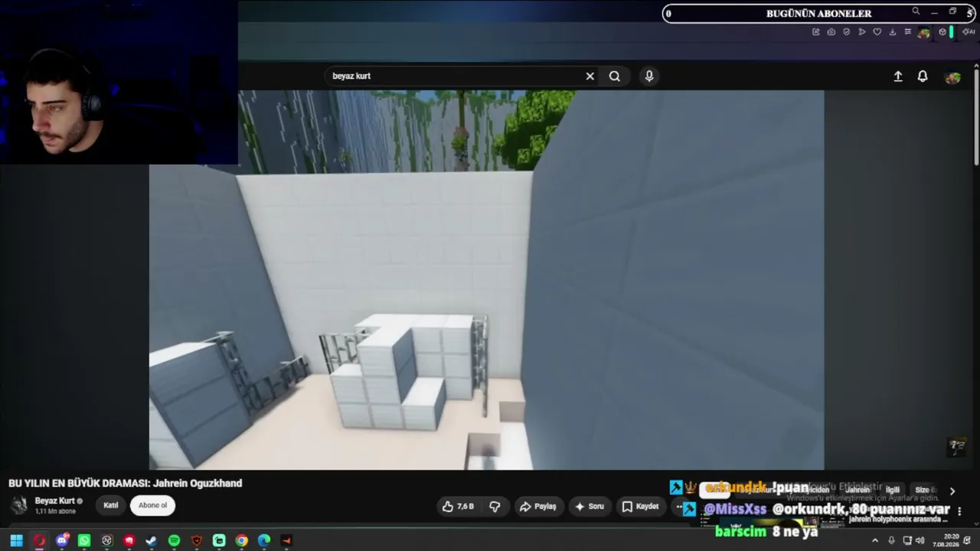Image resolution: width=980 pixels, height=551 pixels.
Task: Clear the 'beyaz kurt' search text
Action: coord(590,77)
